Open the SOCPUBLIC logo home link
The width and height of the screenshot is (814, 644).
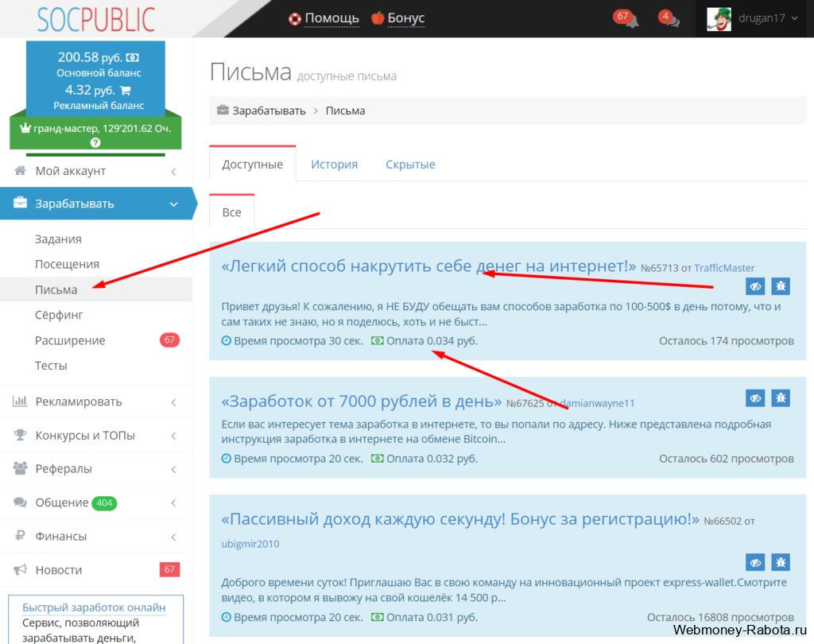[x=96, y=19]
